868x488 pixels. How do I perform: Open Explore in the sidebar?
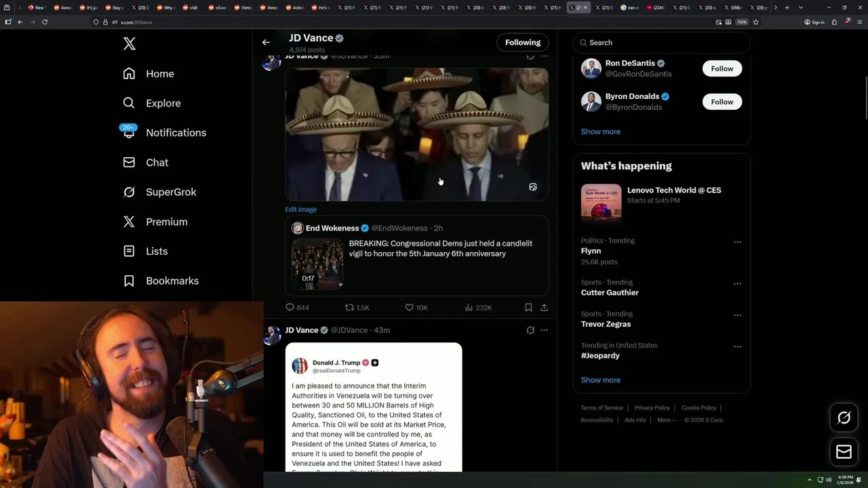click(x=152, y=103)
